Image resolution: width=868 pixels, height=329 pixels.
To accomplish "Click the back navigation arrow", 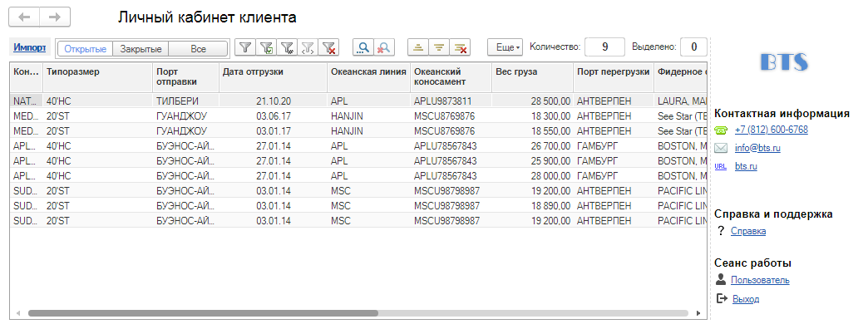I will click(24, 17).
